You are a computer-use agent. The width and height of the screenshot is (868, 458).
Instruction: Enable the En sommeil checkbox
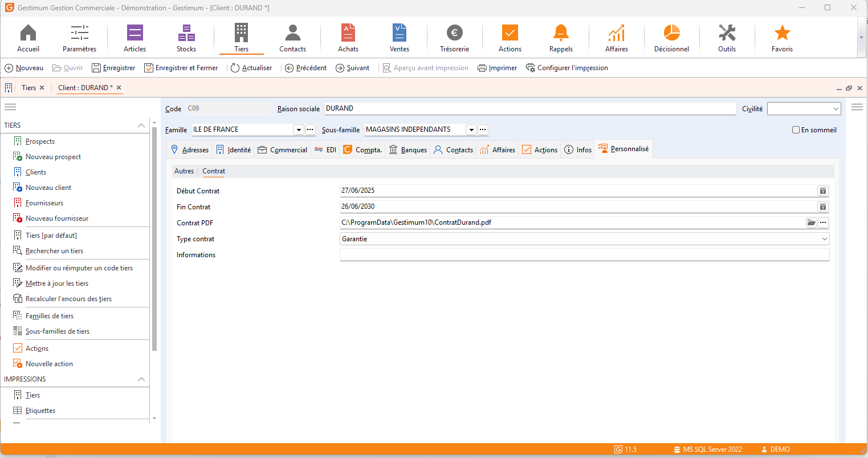point(796,130)
